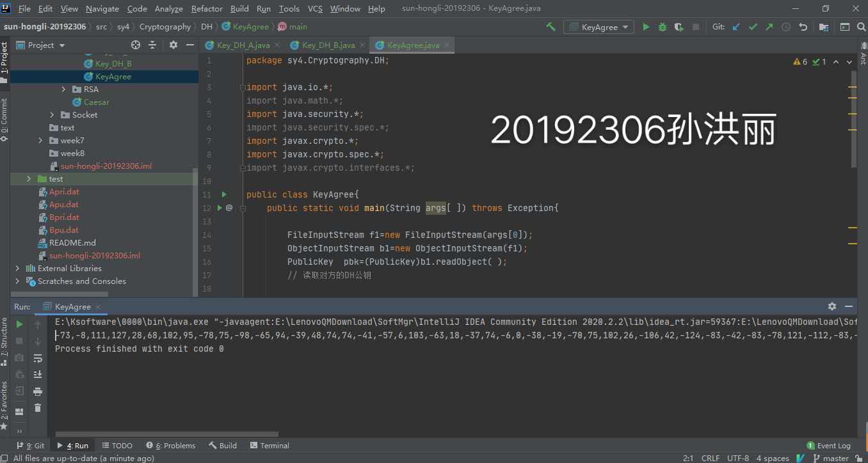Open Event Log
This screenshot has height=463, width=868.
point(829,446)
